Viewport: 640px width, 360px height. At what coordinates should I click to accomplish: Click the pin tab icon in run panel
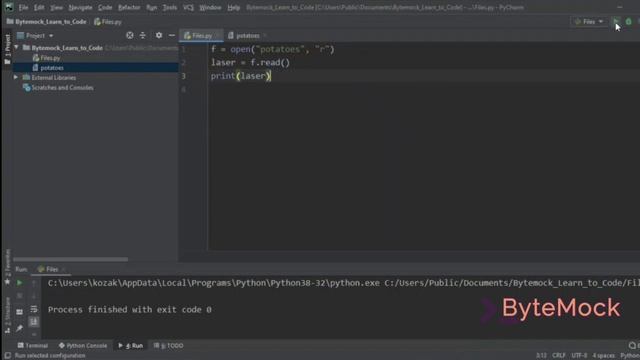pos(19,328)
